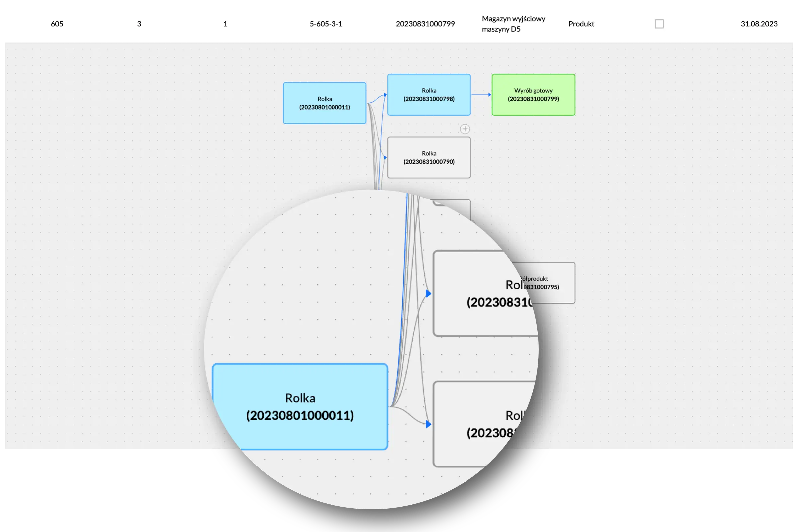Click the location code 5-605-3-1 cell
Screen dimensions: 798x532
click(x=326, y=24)
